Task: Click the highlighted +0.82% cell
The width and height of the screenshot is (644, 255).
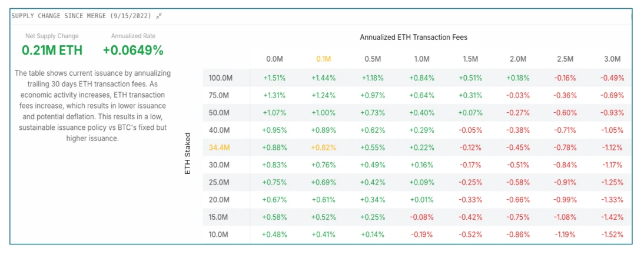Action: point(323,148)
